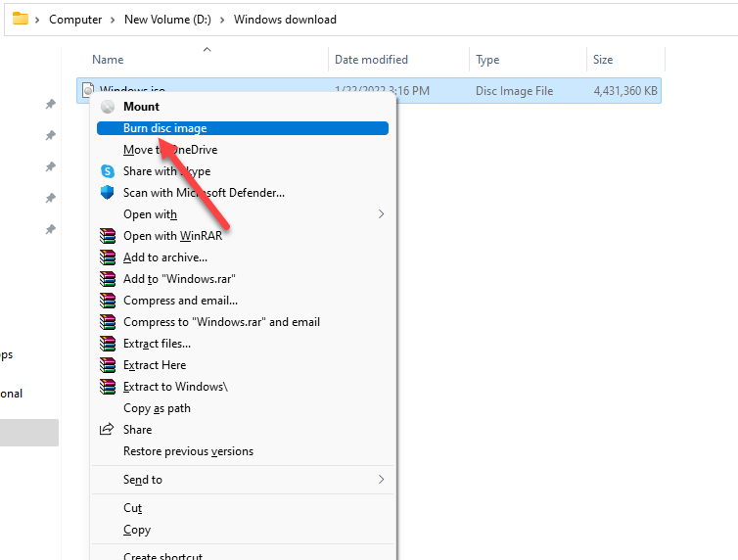
Task: Click WinRAR icon beside Extract files
Action: click(108, 344)
